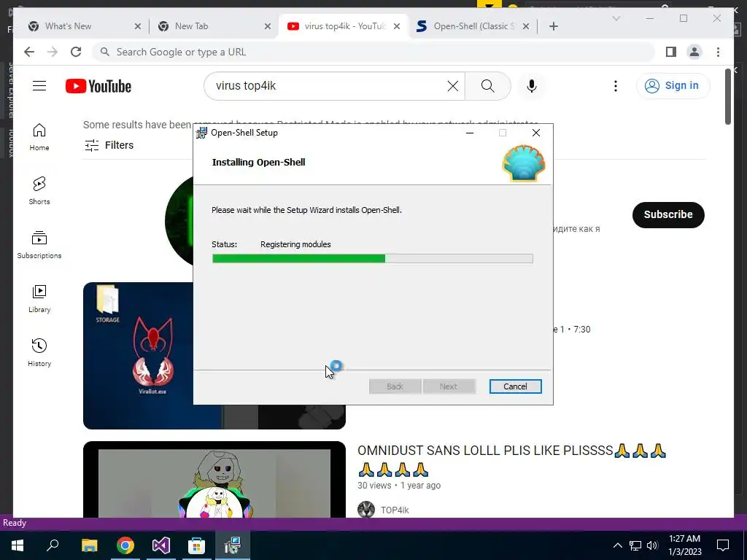This screenshot has height=560, width=747.
Task: Click the TOP4ik channel avatar
Action: 366,510
